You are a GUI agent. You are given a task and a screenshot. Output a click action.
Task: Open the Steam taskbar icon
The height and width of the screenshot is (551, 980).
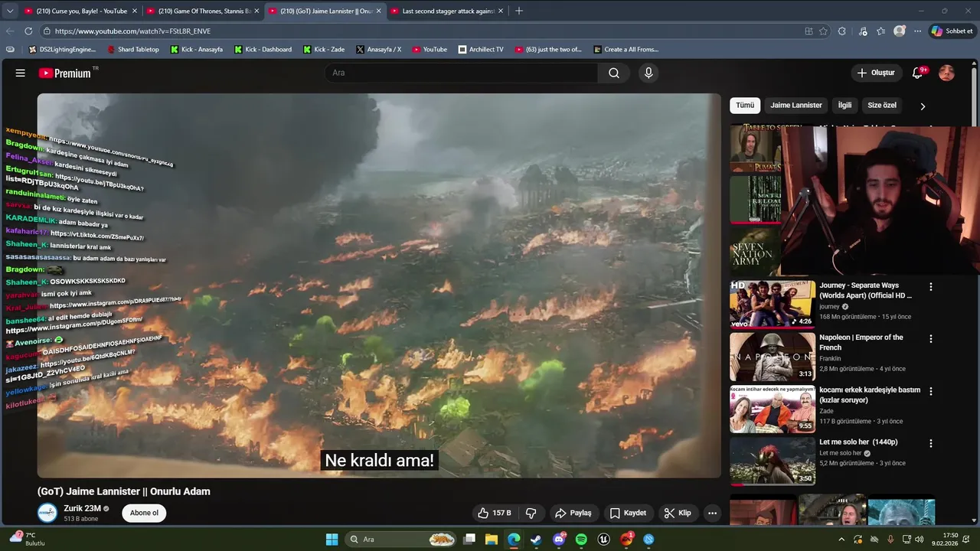[536, 540]
